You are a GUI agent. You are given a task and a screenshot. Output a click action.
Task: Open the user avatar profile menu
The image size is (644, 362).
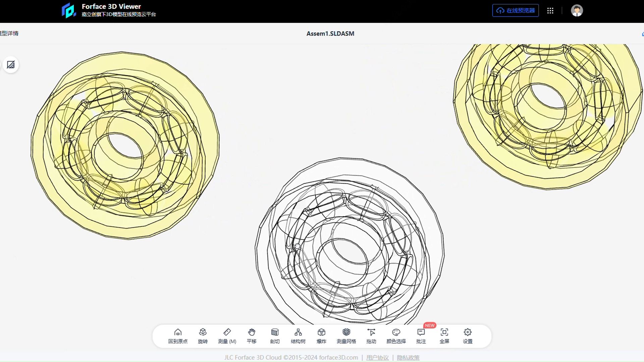577,11
